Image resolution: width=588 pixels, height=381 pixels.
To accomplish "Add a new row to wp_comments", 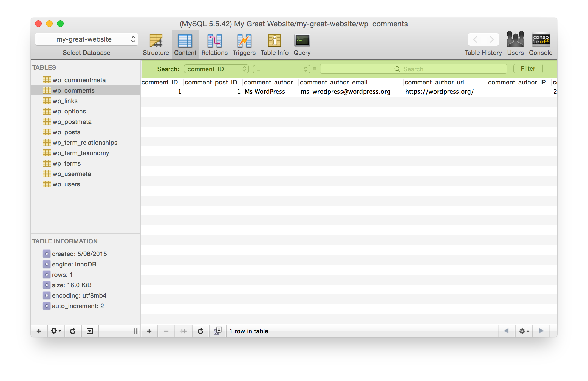I will click(x=149, y=331).
